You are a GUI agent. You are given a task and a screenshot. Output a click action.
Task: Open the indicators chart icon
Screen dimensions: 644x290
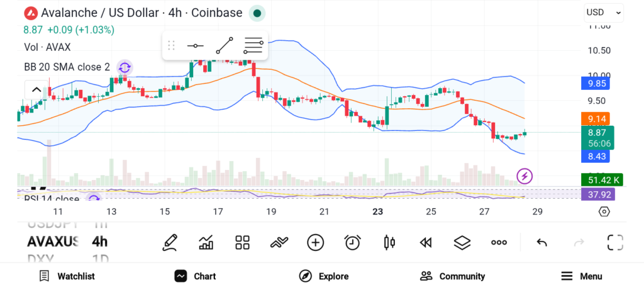206,242
